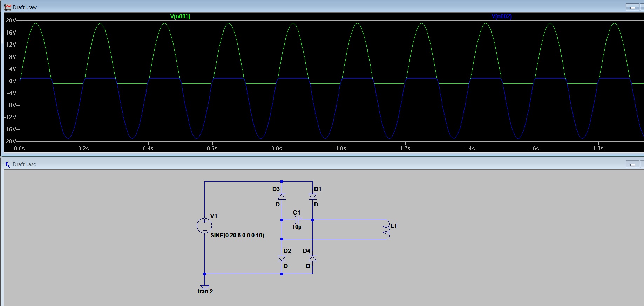Select diode D3 symbol in schematic
Viewport: 644px width, 306px height.
282,197
